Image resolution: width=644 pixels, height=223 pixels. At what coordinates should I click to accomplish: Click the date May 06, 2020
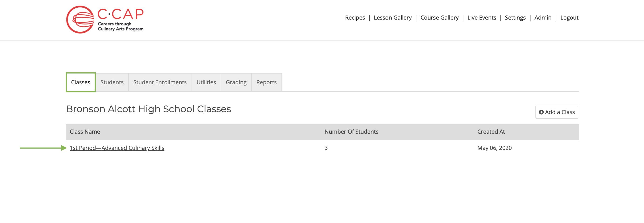[494, 148]
